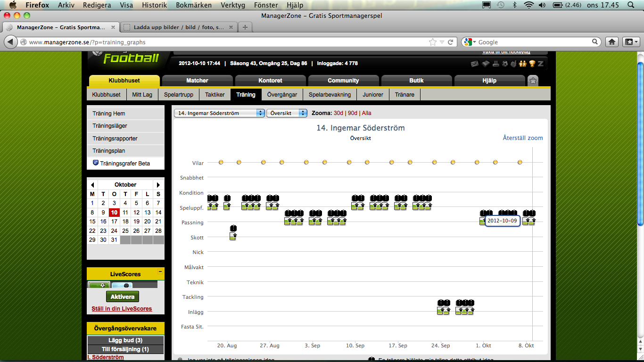Click the Aktivera button
Image resolution: width=644 pixels, height=362 pixels.
coord(123,296)
